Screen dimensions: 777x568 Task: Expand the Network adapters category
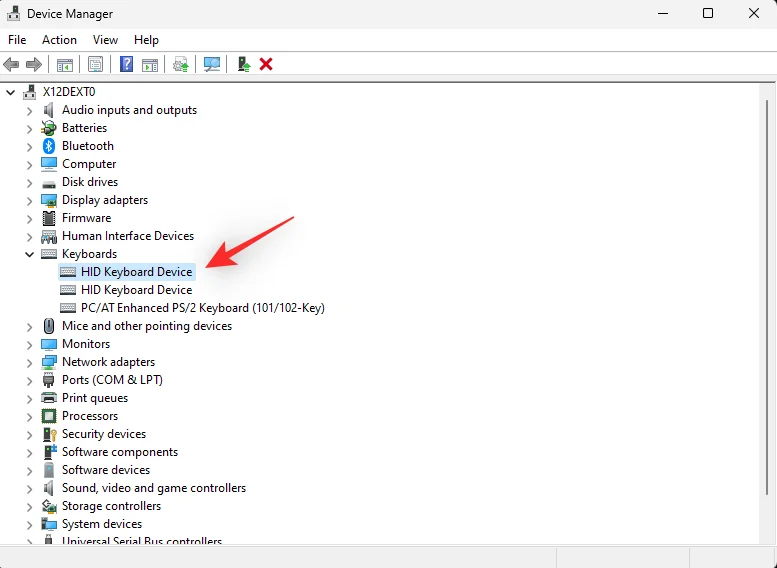30,362
